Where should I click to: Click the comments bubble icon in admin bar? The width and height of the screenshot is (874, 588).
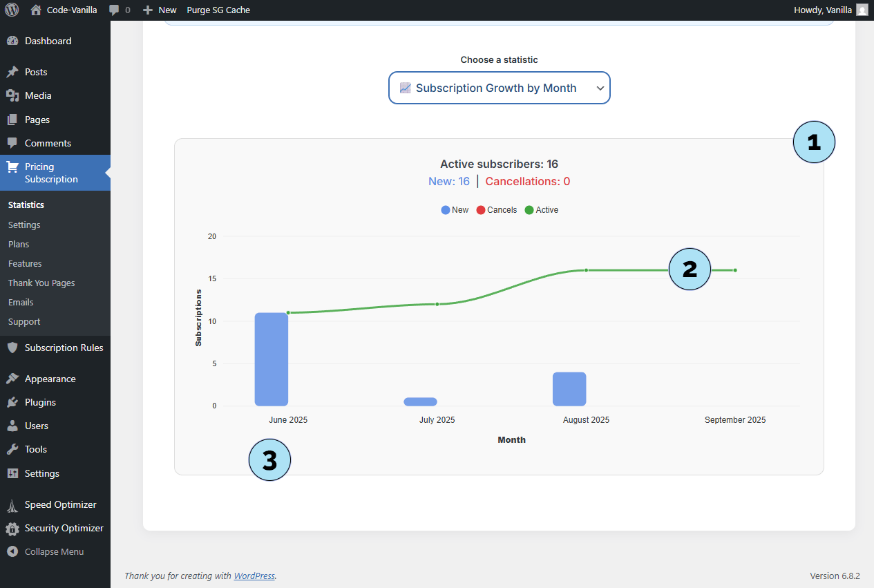(115, 10)
